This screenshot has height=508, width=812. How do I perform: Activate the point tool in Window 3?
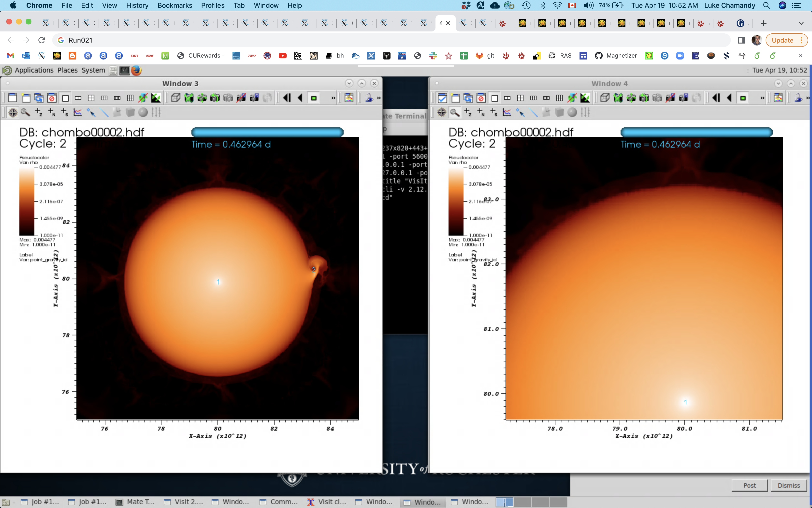pos(91,112)
